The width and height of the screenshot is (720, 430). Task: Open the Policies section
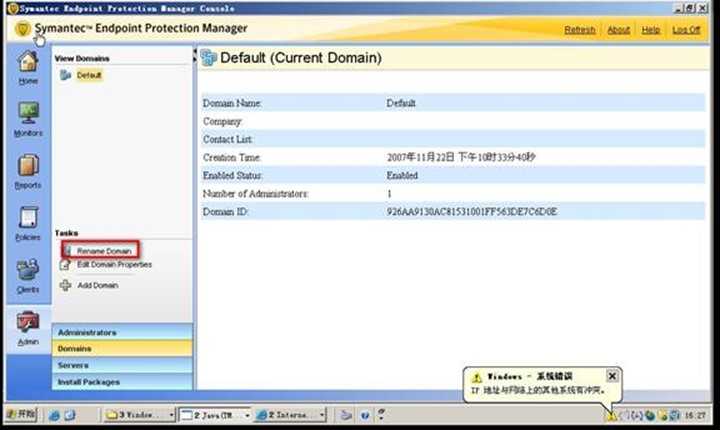pos(28,224)
